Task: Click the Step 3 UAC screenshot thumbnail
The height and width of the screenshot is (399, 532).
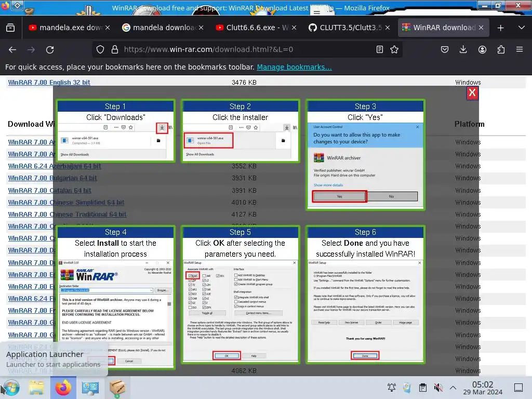Action: (365, 165)
